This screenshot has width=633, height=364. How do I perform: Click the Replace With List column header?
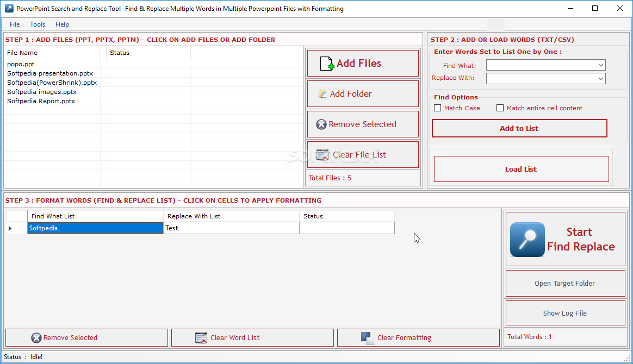coord(231,216)
